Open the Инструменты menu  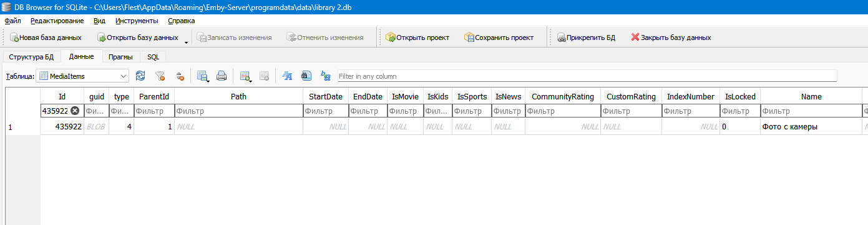pos(137,21)
